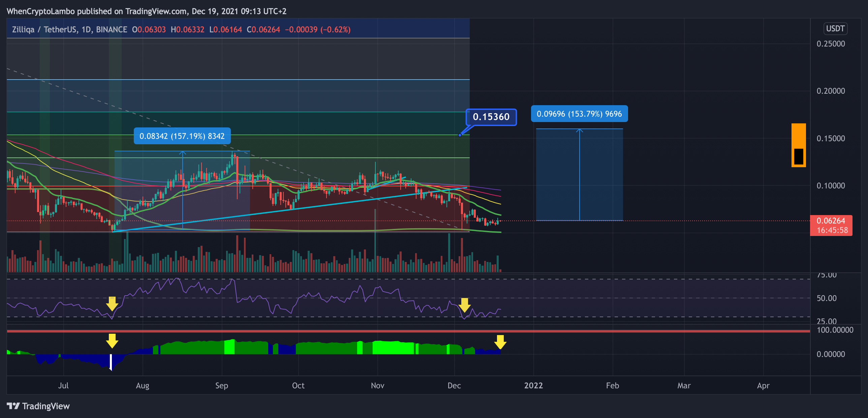Click the blue projected price range box
The height and width of the screenshot is (418, 868).
pos(579,175)
